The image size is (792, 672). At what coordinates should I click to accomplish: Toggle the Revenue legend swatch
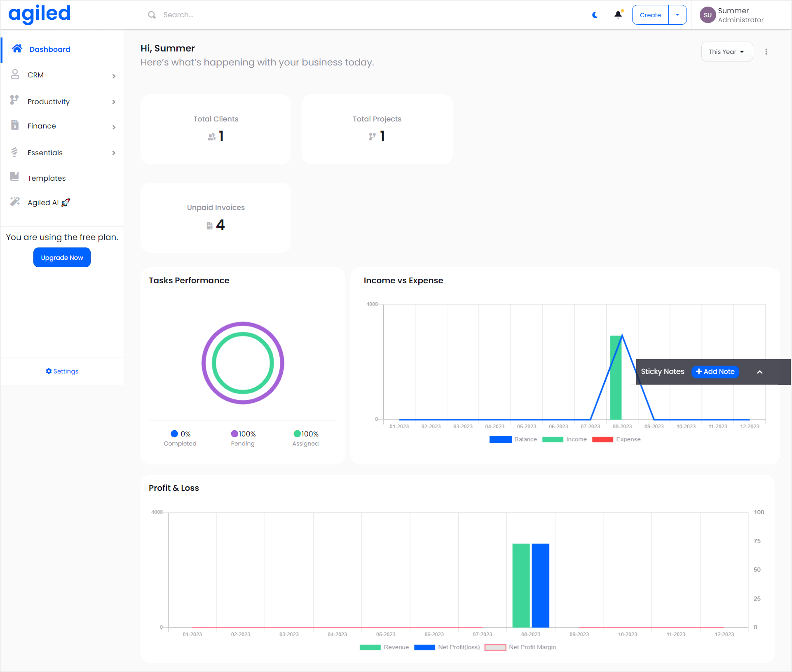(370, 647)
